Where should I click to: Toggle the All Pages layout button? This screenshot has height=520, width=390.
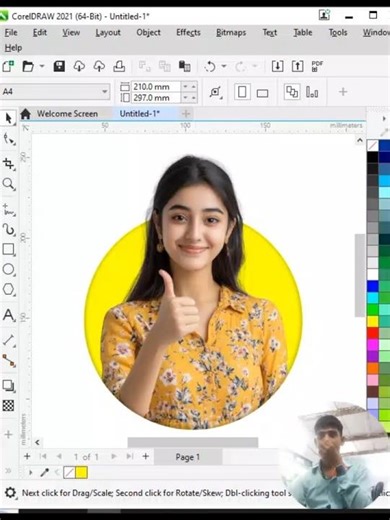pos(292,92)
